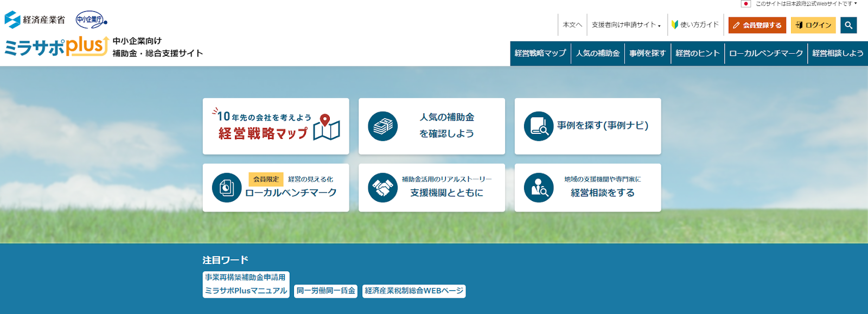
Task: Open the ミラサポplus home logo
Action: (x=56, y=47)
